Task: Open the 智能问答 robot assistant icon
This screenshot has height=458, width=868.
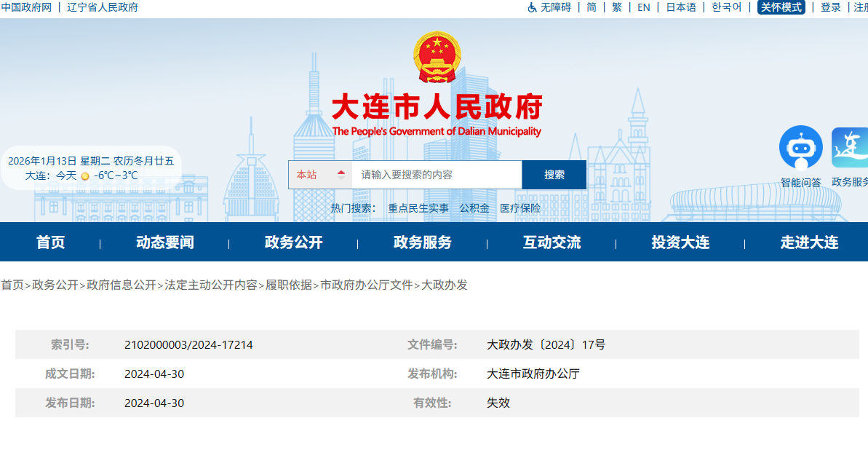Action: pos(800,146)
